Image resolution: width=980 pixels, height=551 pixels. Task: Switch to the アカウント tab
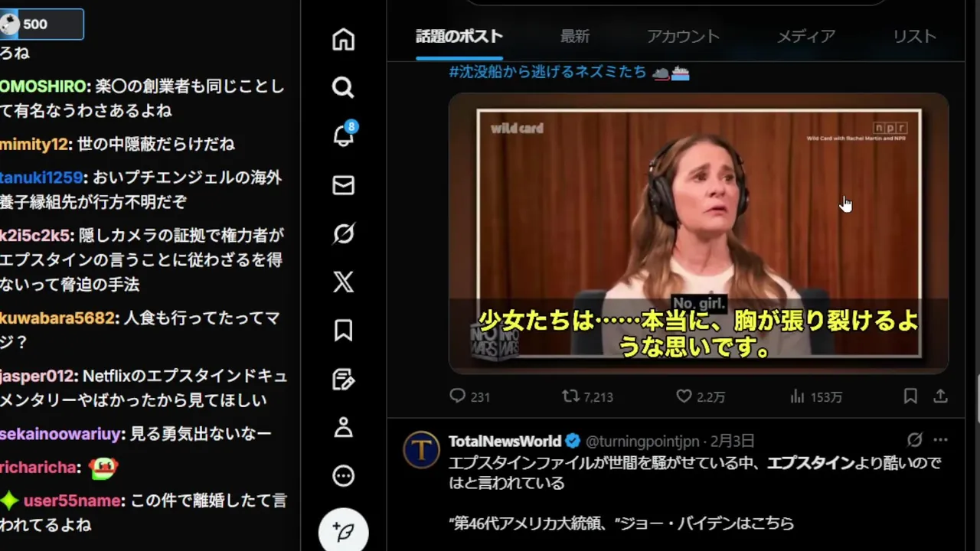pos(683,37)
